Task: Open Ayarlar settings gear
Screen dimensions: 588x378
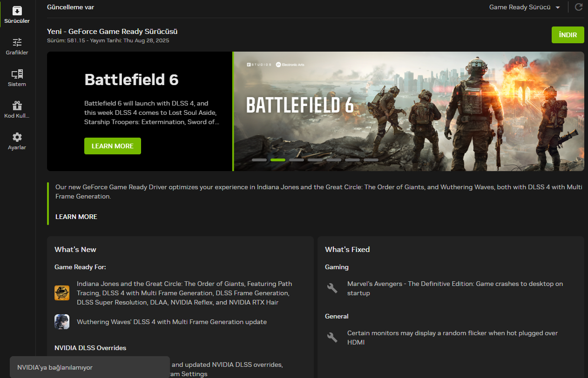Action: tap(17, 141)
